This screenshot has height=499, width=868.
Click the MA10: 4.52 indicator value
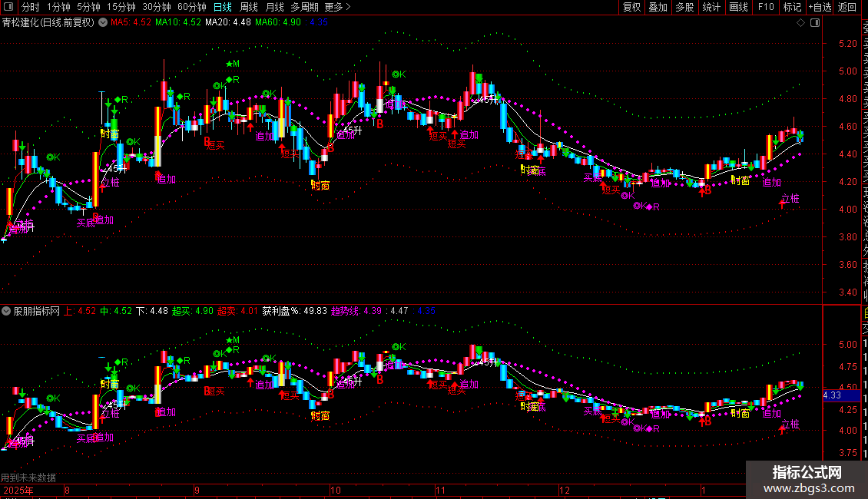pyautogui.click(x=177, y=23)
